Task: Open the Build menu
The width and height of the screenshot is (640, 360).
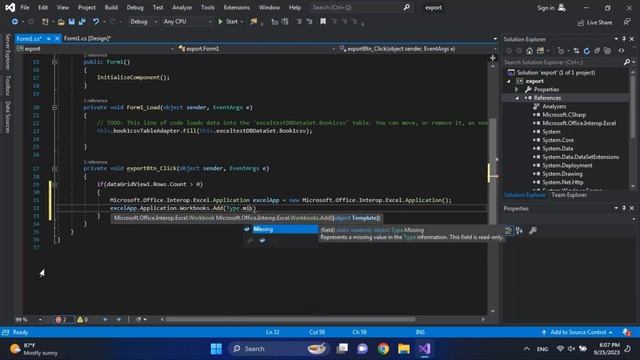Action: [111, 7]
